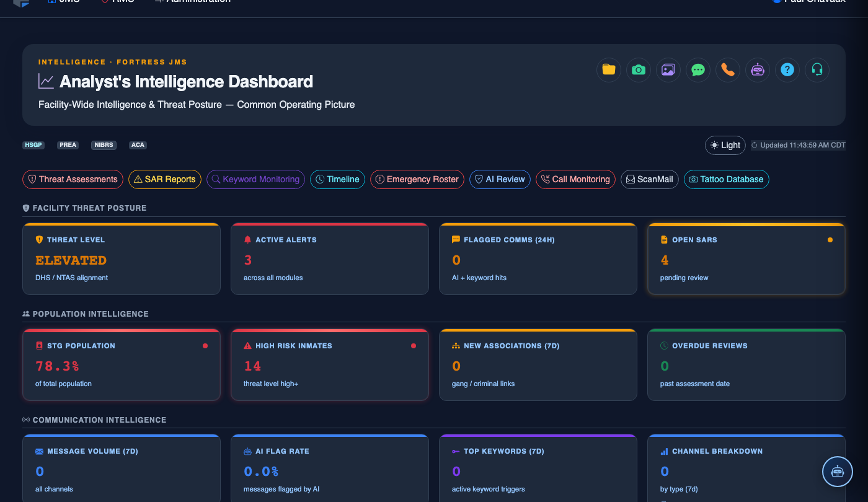Click the green camera icon in header
The image size is (868, 502).
coord(639,70)
